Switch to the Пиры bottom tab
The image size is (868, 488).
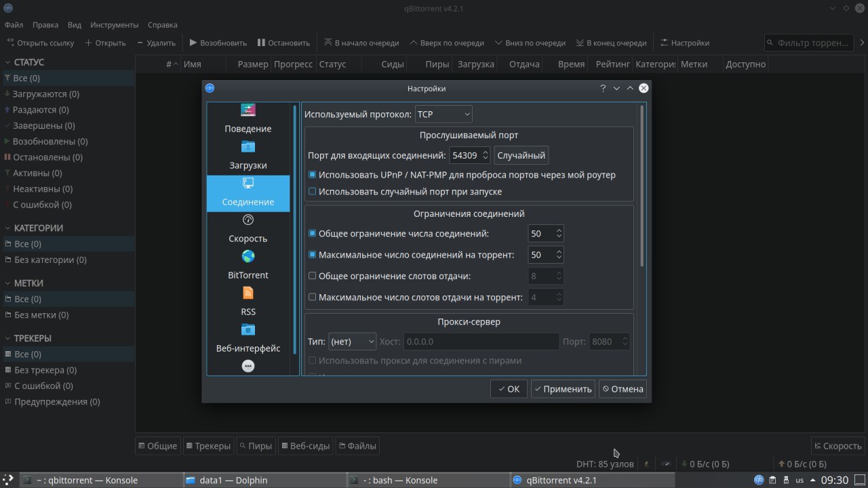pyautogui.click(x=256, y=446)
